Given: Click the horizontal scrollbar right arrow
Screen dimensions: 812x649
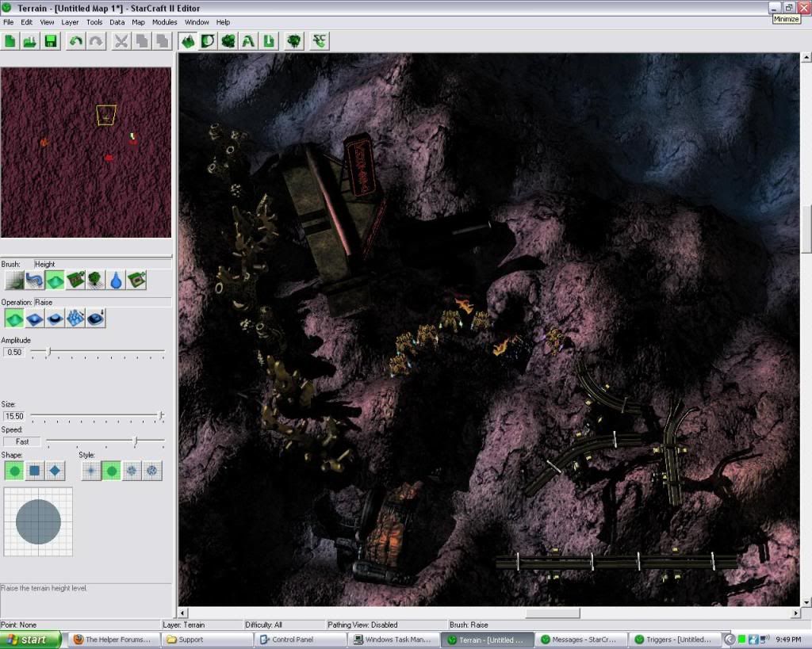Looking at the screenshot, I should (795, 613).
